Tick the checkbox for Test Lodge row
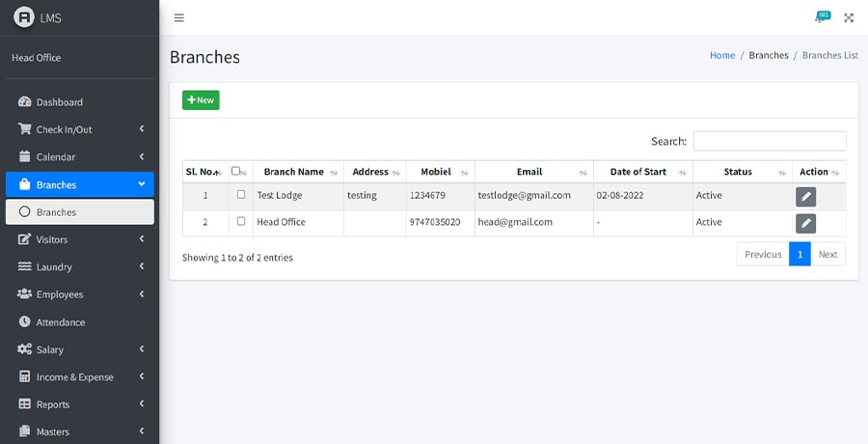The image size is (868, 444). pos(241,195)
